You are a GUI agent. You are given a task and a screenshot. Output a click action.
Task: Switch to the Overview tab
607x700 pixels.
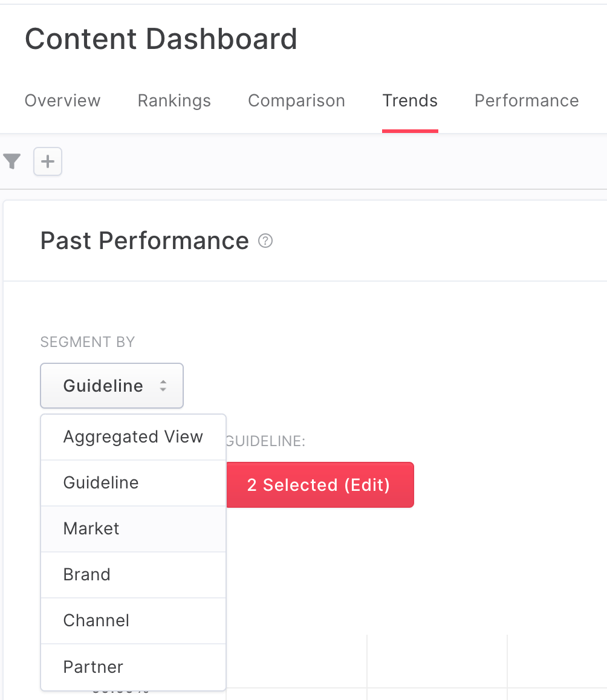coord(62,101)
